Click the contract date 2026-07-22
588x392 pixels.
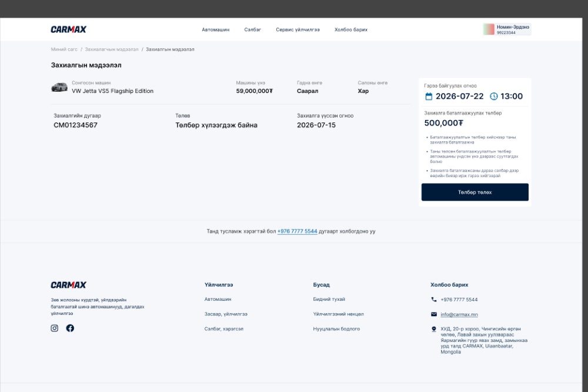(x=459, y=97)
